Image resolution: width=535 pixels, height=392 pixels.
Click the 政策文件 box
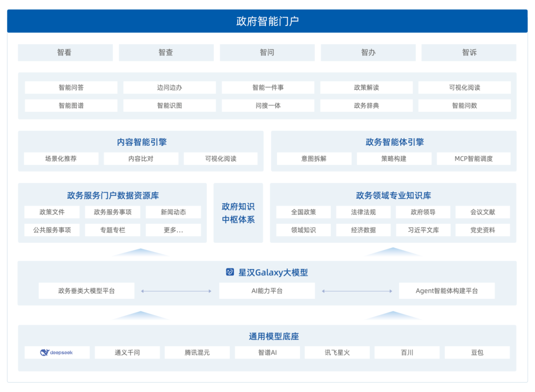point(52,212)
